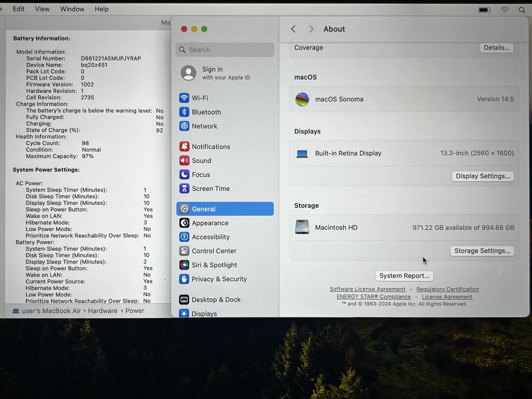This screenshot has height=399, width=532.
Task: Open the View menu
Action: point(42,9)
